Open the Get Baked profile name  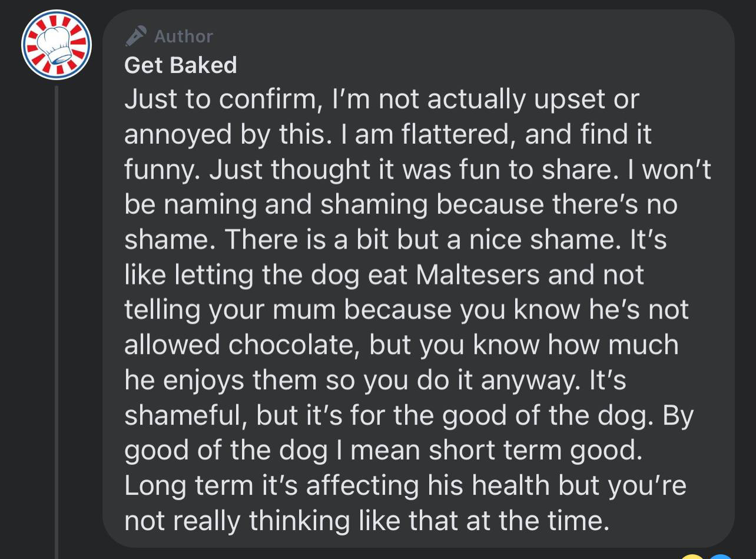(x=181, y=65)
